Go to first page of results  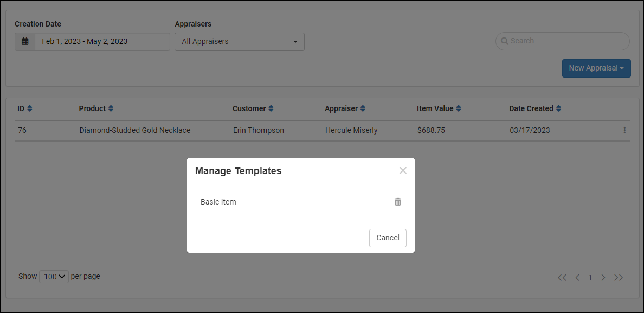coord(562,278)
